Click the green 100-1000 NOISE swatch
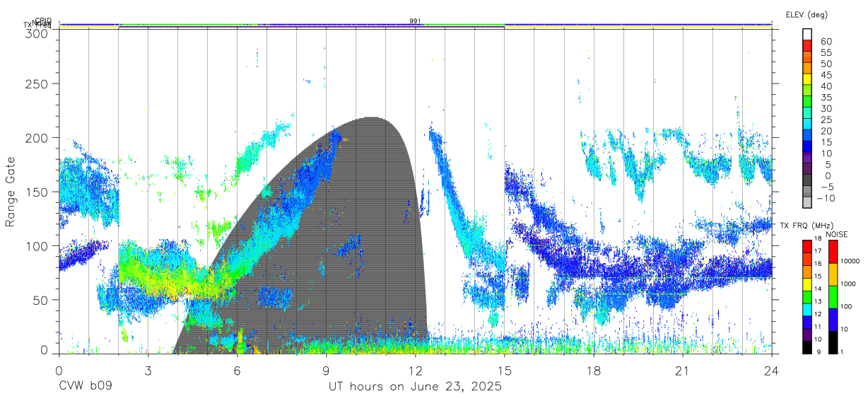868x401 pixels. click(x=833, y=297)
